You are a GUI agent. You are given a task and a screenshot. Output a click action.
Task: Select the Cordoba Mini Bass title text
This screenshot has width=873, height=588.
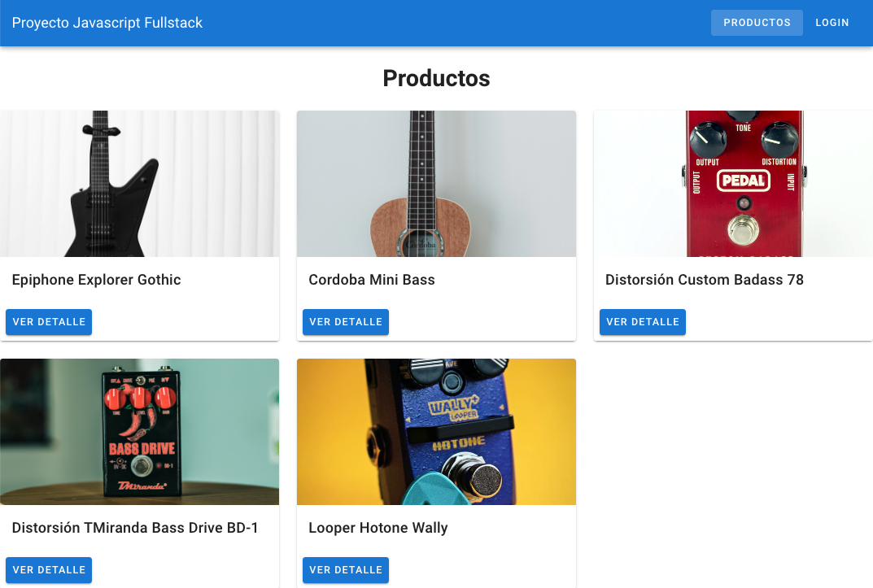[x=372, y=280]
